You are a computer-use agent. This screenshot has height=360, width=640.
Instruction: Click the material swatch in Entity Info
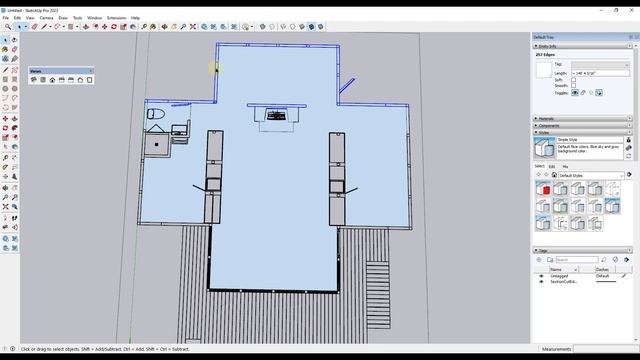pyautogui.click(x=544, y=70)
